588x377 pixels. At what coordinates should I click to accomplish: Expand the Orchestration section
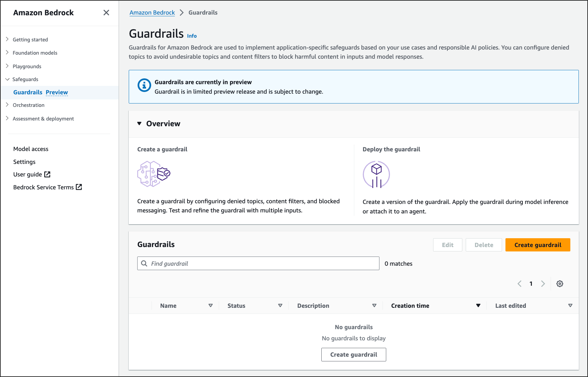coord(7,105)
